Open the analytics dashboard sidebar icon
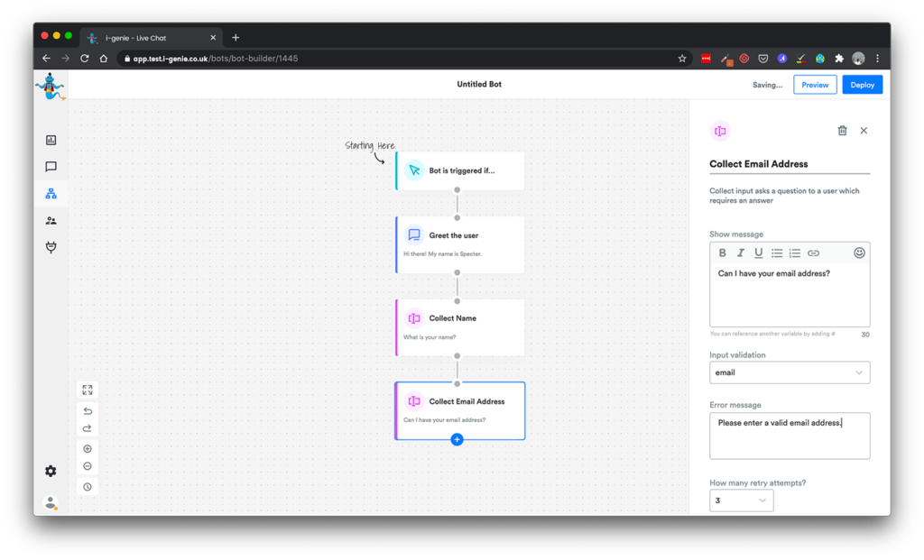The image size is (924, 560). [x=51, y=140]
